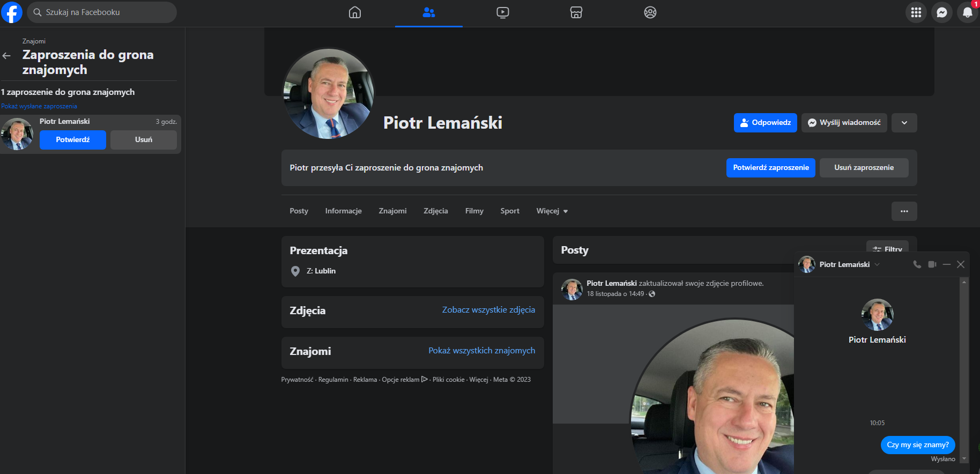Click the chat scrollbar down arrow
980x474 pixels.
(x=964, y=458)
